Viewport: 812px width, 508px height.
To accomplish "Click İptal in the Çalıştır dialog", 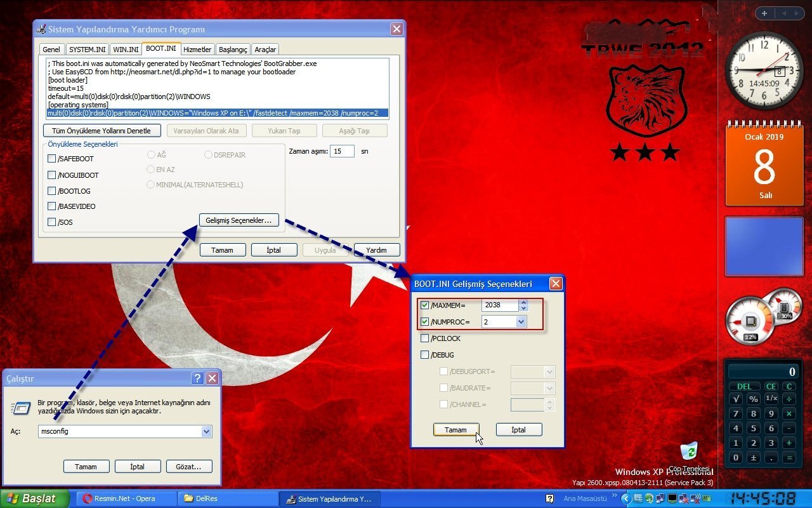I will point(138,467).
